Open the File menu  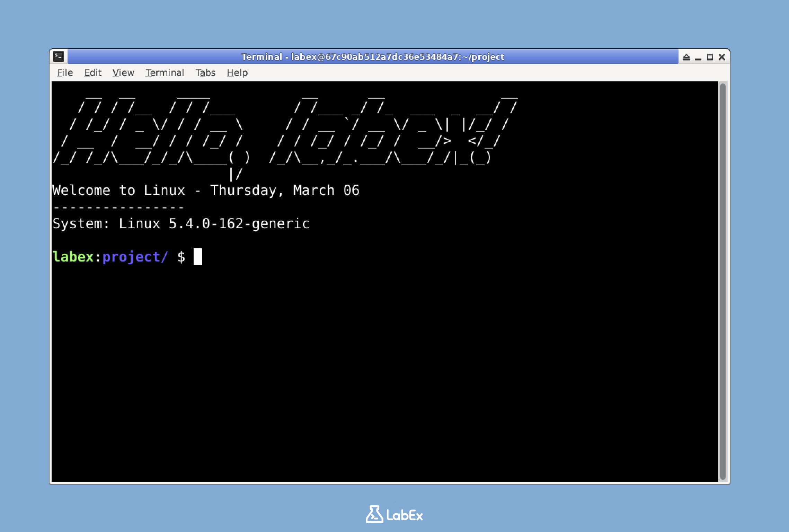(65, 72)
